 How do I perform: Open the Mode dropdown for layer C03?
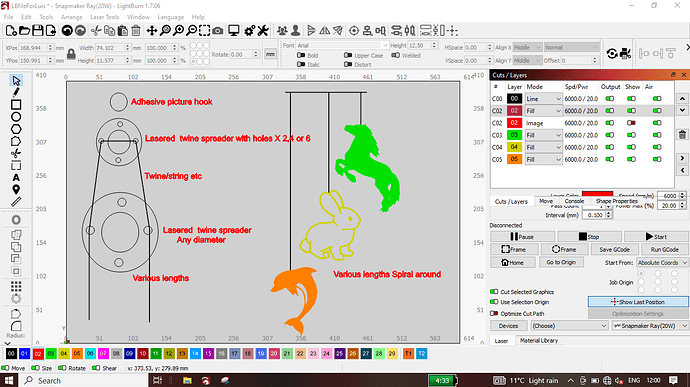tap(543, 135)
